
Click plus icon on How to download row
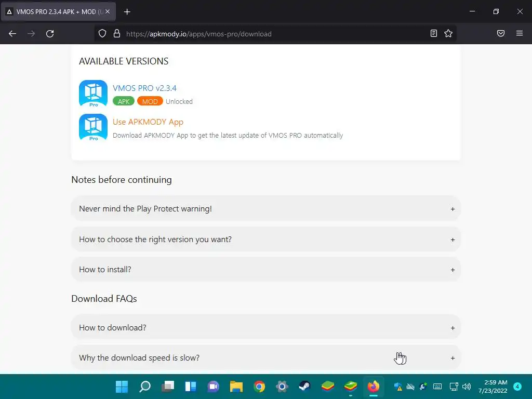point(453,328)
